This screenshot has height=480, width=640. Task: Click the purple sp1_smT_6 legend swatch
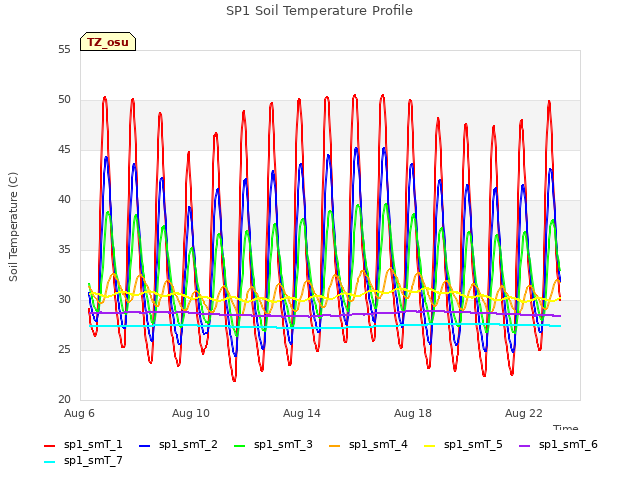(x=524, y=446)
